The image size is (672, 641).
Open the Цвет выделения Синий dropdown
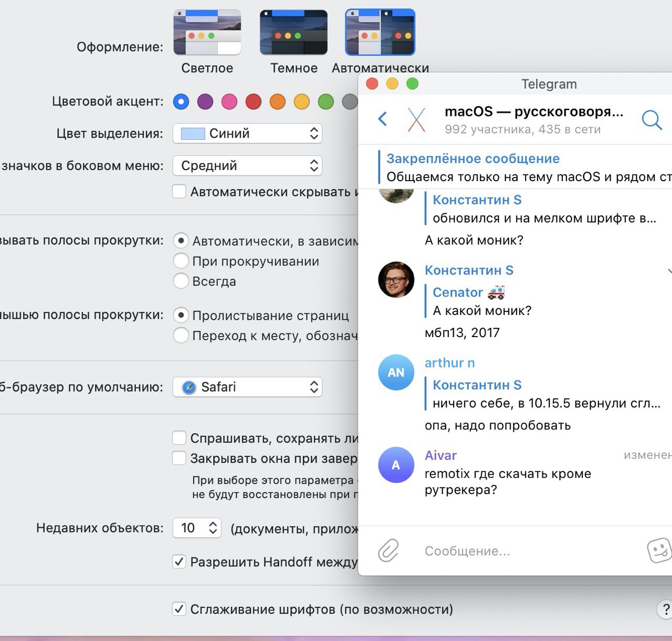click(x=247, y=133)
